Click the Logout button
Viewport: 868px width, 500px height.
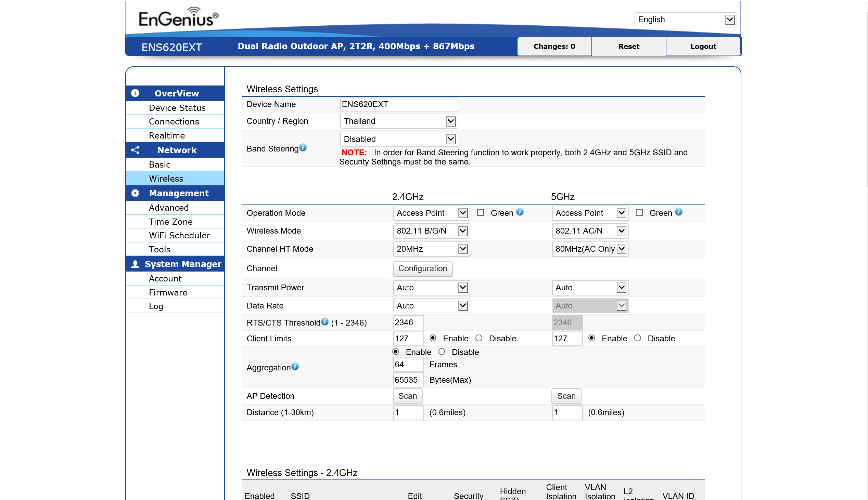point(703,47)
